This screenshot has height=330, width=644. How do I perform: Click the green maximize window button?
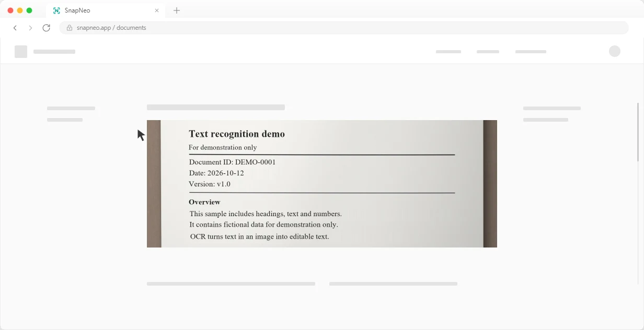tap(29, 10)
